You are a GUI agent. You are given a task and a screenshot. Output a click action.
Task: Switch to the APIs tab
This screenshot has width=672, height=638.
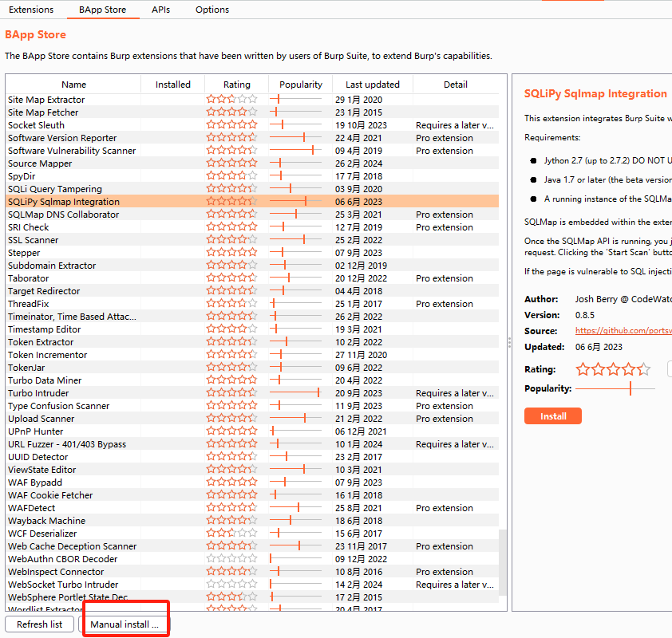tap(160, 10)
